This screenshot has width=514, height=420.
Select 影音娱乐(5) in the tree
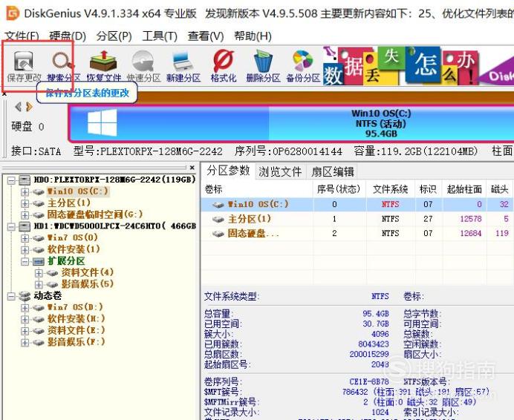point(87,283)
